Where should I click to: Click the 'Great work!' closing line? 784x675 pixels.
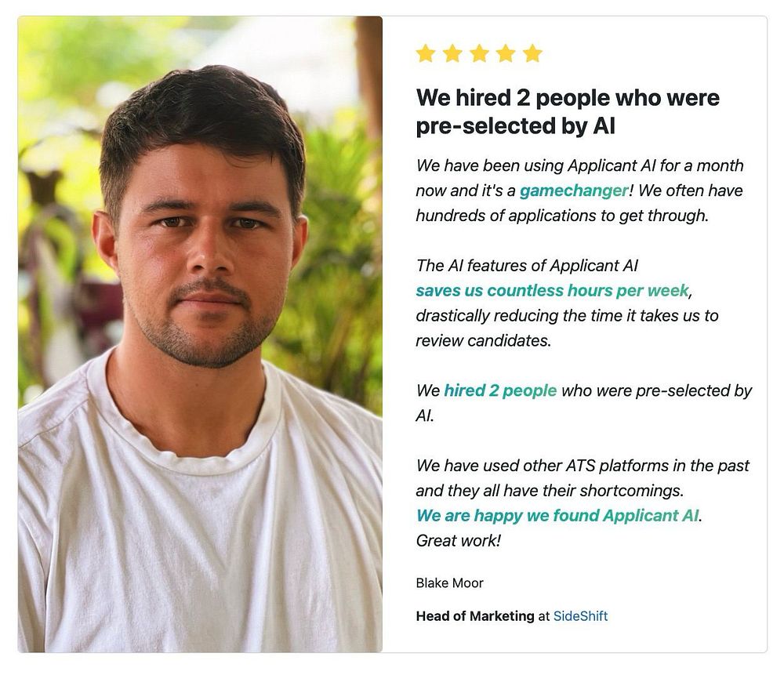(459, 540)
